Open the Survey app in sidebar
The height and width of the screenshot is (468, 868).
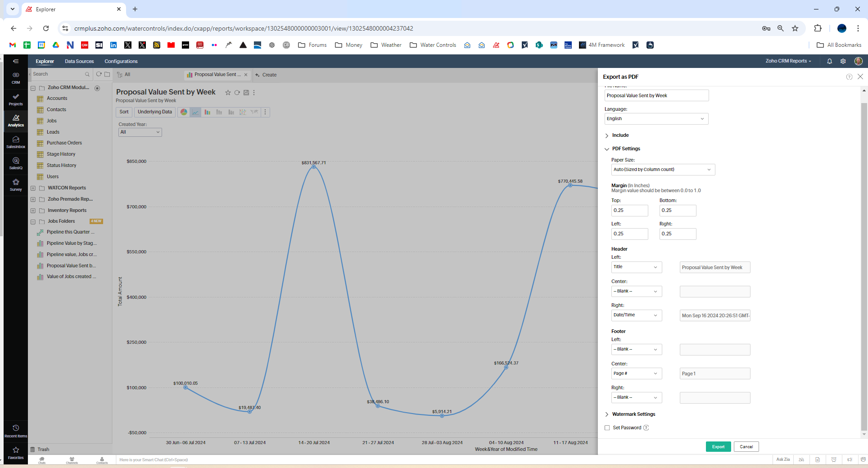pyautogui.click(x=16, y=185)
